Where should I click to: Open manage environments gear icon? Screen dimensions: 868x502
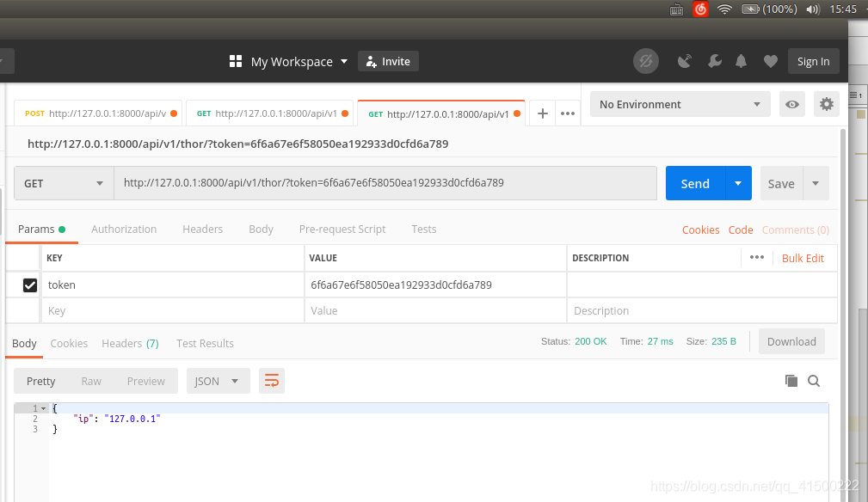pos(827,104)
